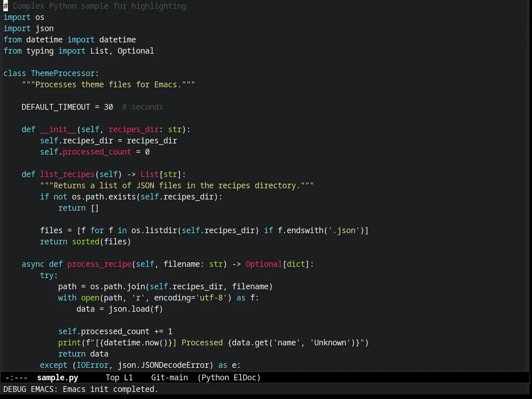532x399 pixels.
Task: Click the '.json' string literal
Action: pos(344,230)
